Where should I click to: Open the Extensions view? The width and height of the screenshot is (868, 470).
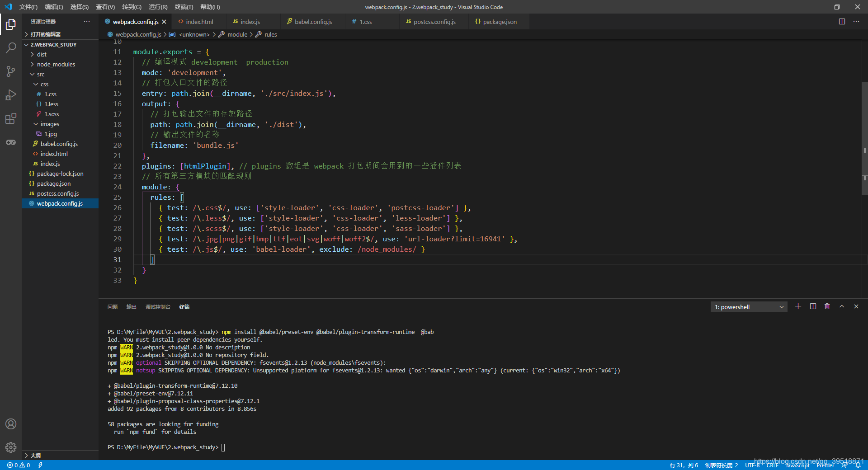pyautogui.click(x=11, y=118)
